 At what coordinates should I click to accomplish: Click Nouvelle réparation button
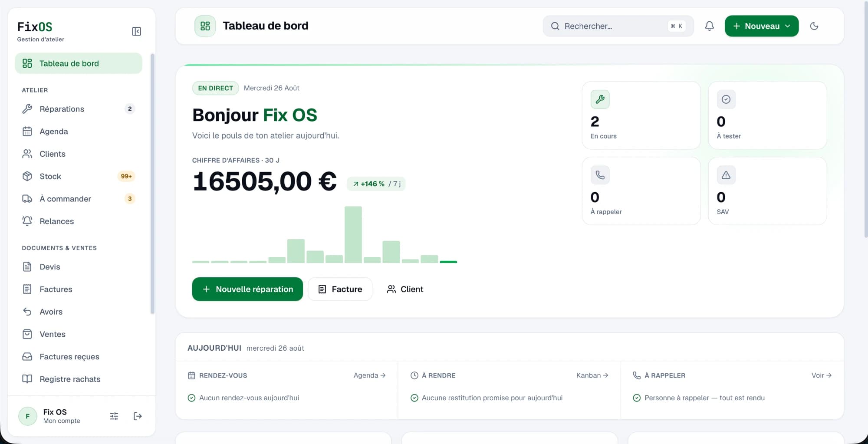pos(247,289)
